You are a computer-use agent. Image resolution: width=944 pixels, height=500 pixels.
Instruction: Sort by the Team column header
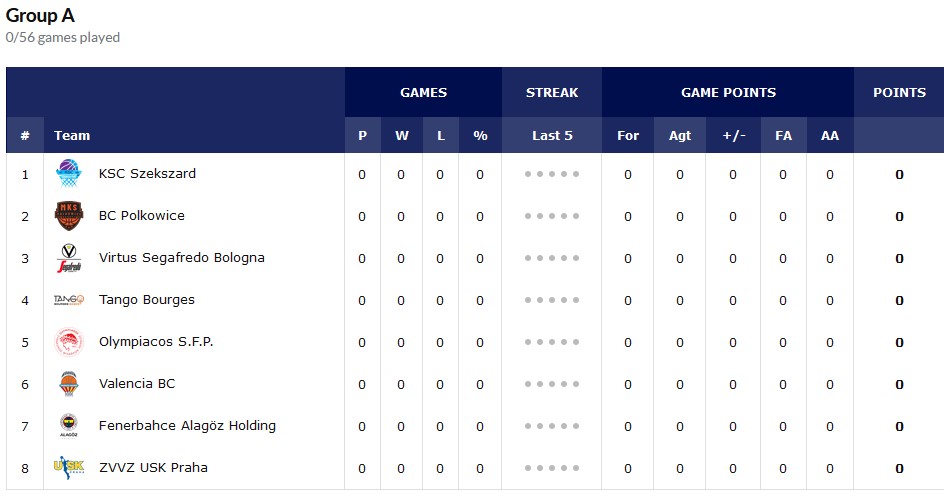pos(72,136)
